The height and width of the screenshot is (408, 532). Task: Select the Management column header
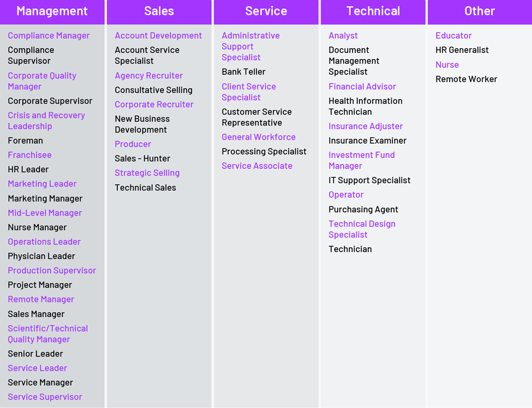52,11
